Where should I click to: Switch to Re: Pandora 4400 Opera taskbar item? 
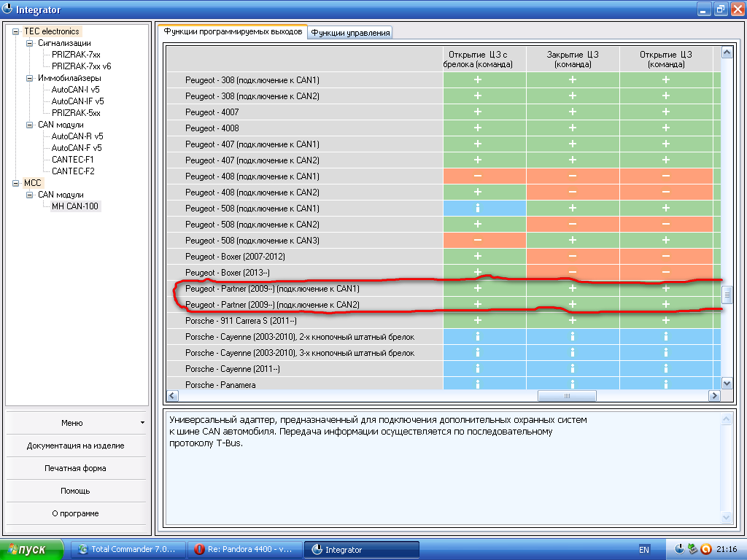click(x=245, y=550)
